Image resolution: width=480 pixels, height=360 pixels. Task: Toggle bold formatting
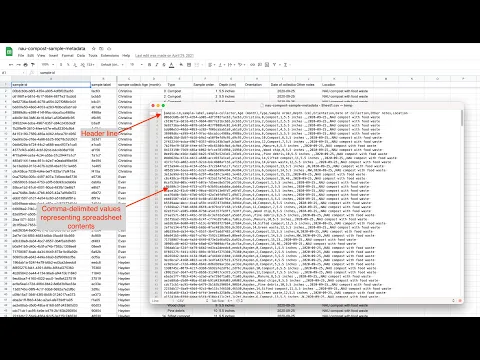149,65
